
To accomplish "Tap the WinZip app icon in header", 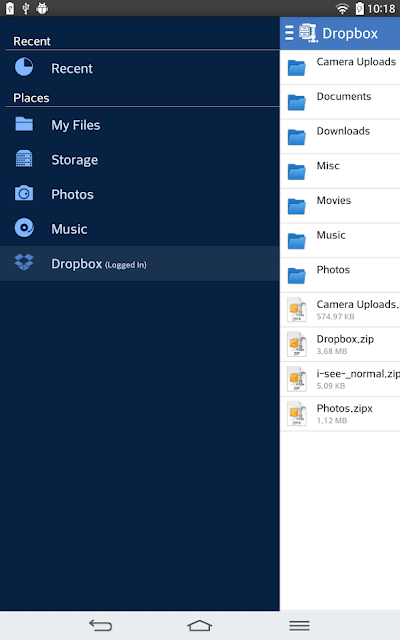I will coord(308,33).
